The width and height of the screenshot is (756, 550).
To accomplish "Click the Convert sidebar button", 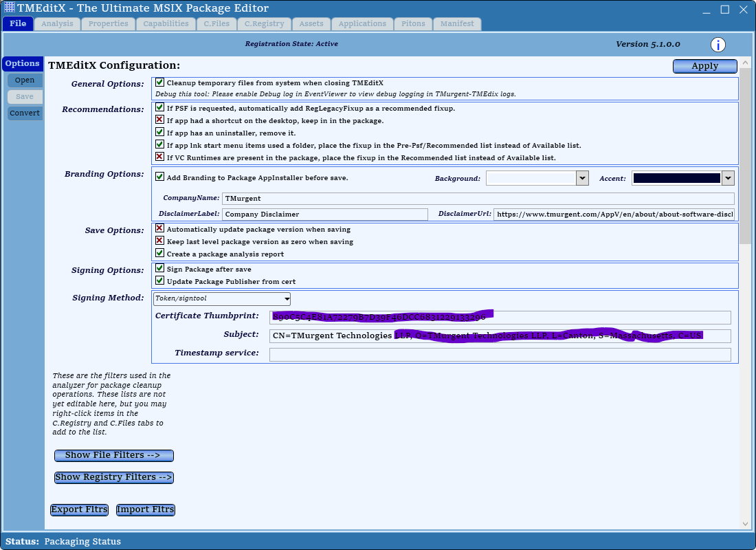I will [x=25, y=113].
